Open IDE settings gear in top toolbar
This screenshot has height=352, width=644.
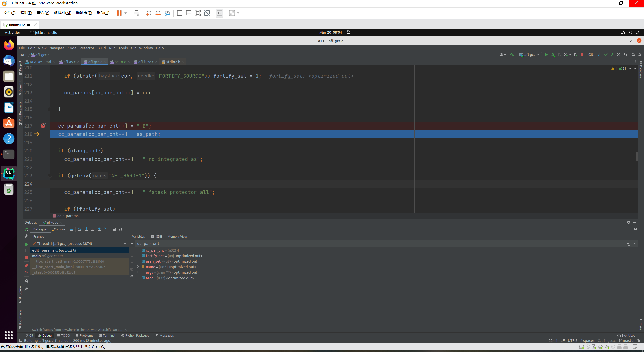(x=640, y=55)
